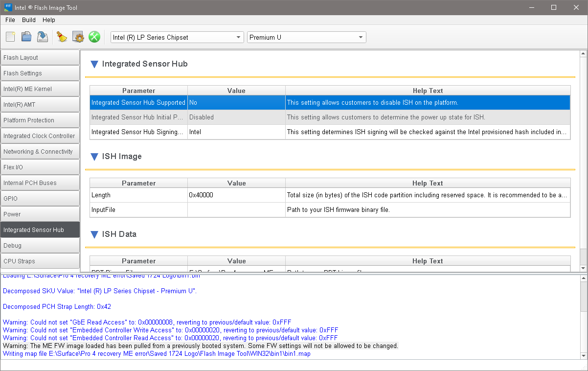The width and height of the screenshot is (588, 371).
Task: Open the Build menu
Action: [x=29, y=20]
